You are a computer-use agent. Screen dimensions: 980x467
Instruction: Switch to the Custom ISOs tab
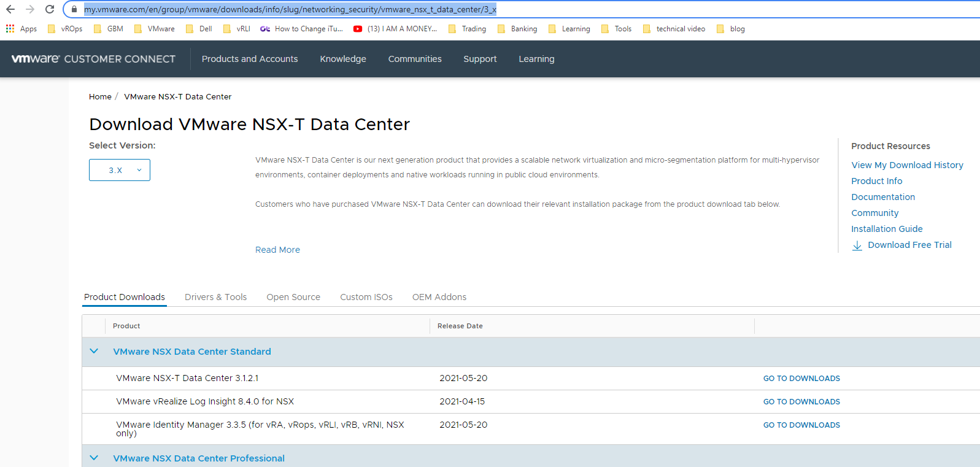[366, 297]
